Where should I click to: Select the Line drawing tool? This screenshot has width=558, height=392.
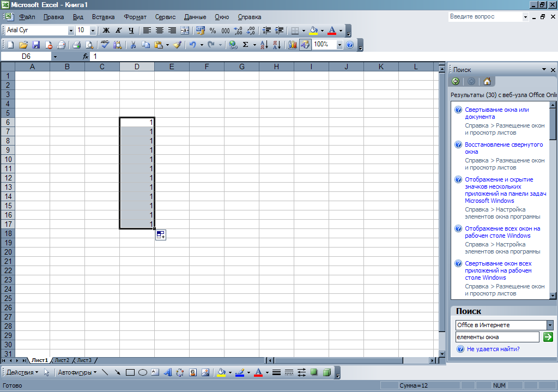[x=105, y=372]
